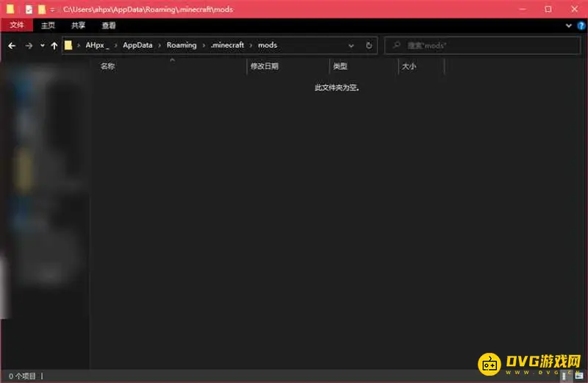The image size is (588, 383).
Task: Open recent locations dropdown beside Forward arrow
Action: [x=42, y=46]
